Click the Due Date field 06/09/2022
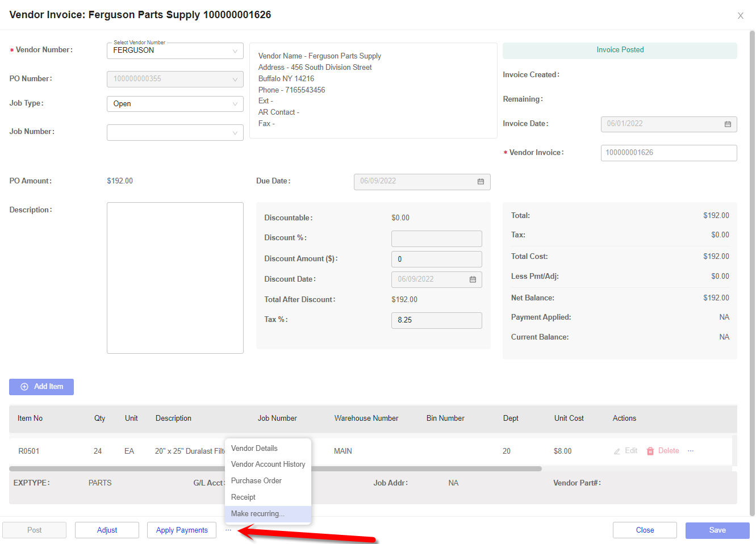This screenshot has width=756, height=544. pos(422,182)
